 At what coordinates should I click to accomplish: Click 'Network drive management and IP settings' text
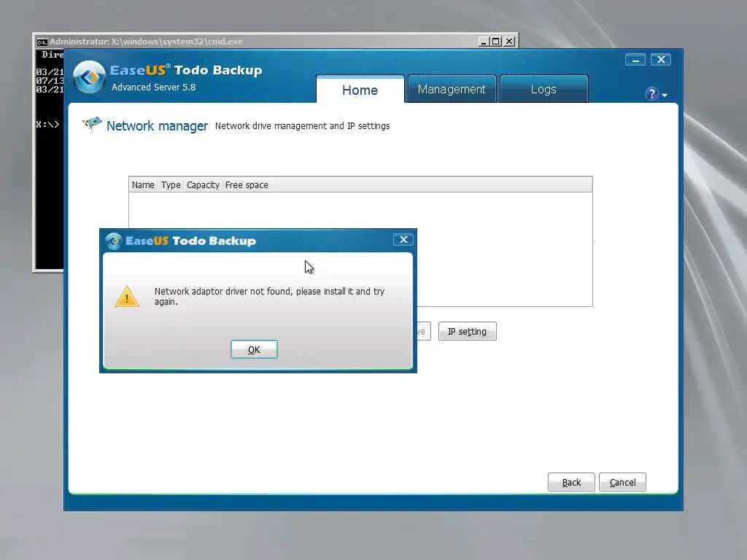coord(303,125)
